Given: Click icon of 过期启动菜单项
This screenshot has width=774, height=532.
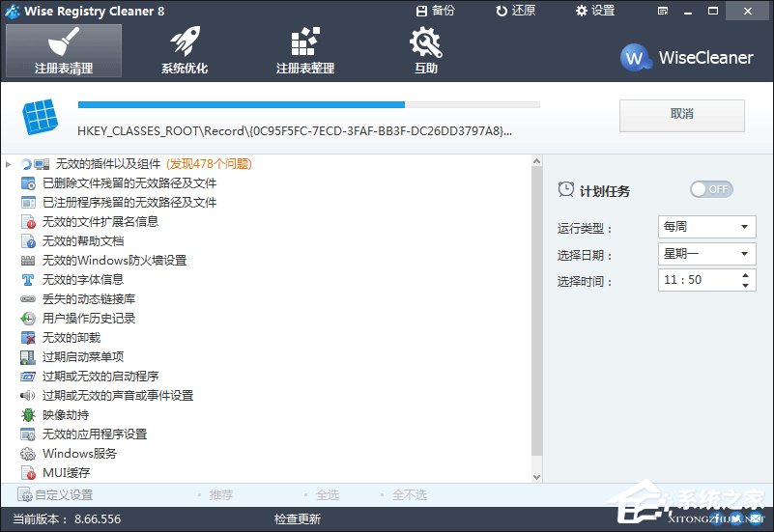Looking at the screenshot, I should [28, 357].
